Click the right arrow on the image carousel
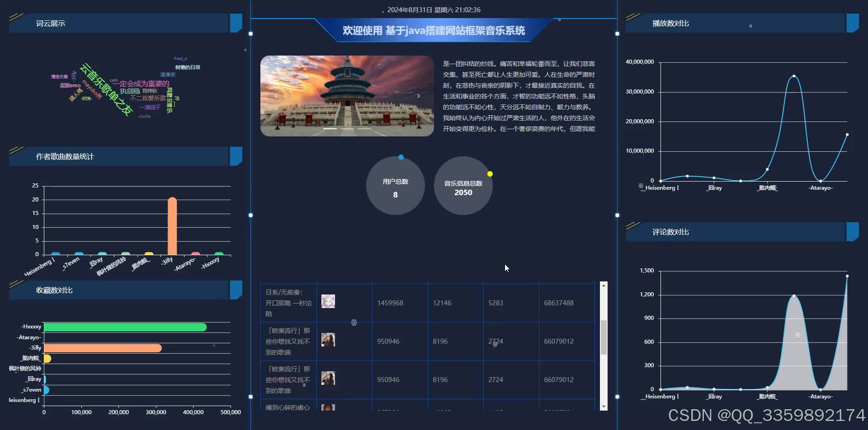 (418, 96)
